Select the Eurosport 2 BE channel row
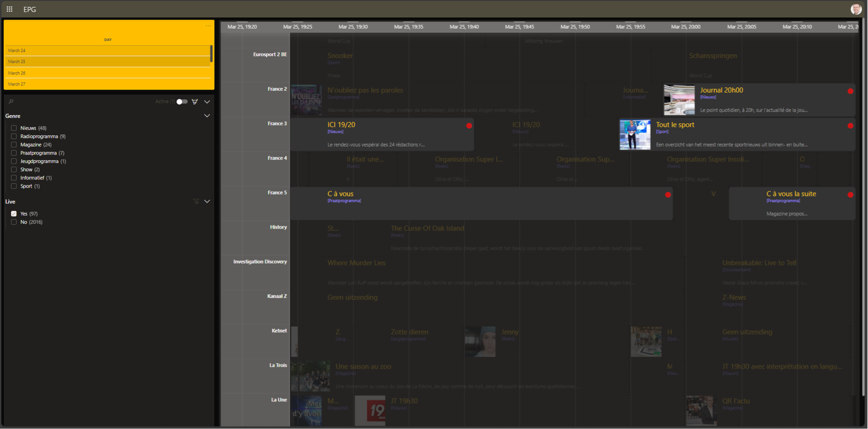The width and height of the screenshot is (868, 429). 270,54
